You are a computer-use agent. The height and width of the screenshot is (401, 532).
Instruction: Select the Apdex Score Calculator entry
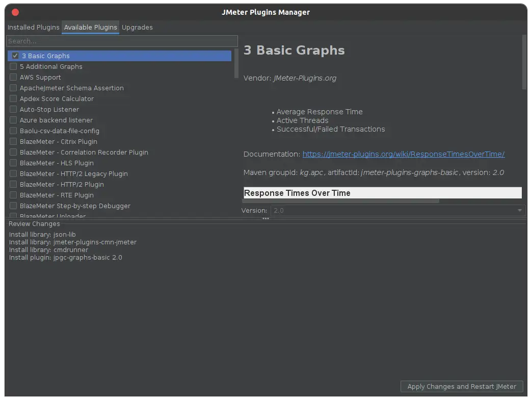click(57, 99)
